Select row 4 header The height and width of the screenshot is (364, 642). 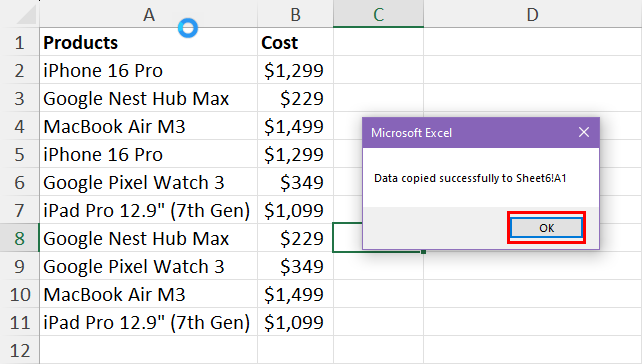pyautogui.click(x=20, y=126)
